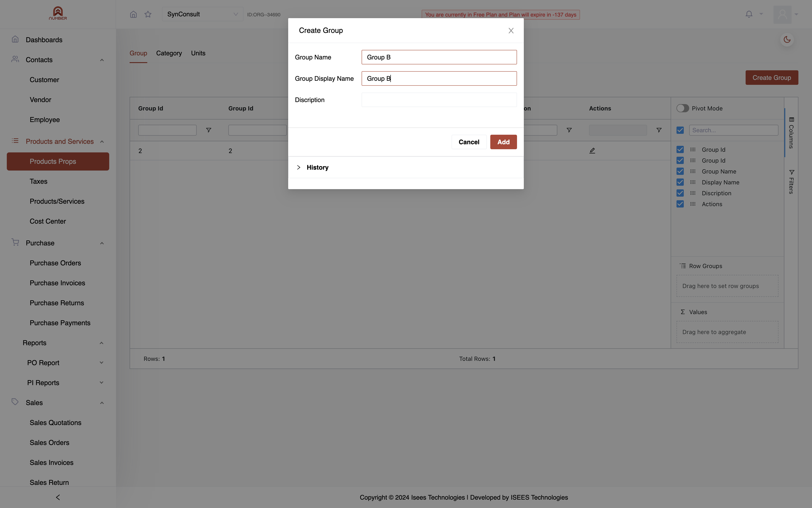Click the column Search field

(x=733, y=130)
